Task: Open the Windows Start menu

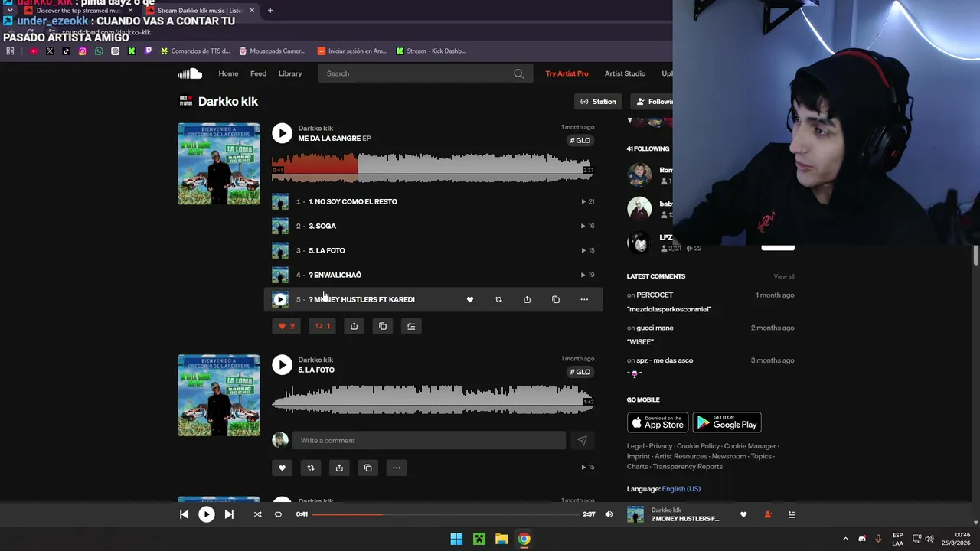Action: click(456, 539)
